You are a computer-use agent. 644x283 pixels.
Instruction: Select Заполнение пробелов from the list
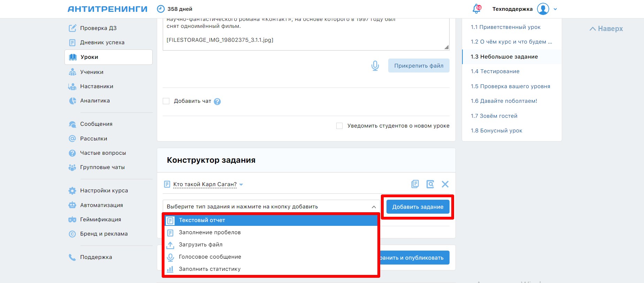[210, 232]
